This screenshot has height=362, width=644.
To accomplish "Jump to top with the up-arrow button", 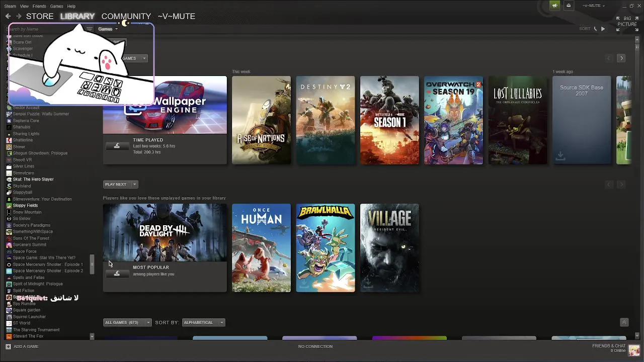I will pyautogui.click(x=624, y=322).
